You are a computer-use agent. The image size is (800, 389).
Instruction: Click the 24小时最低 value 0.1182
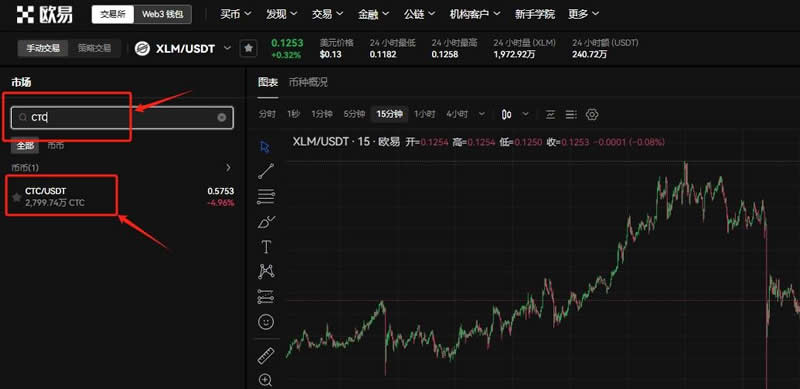383,54
